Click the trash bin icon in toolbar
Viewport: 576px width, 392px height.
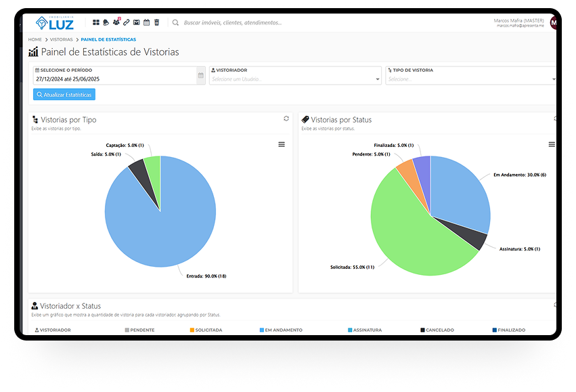coord(157,22)
